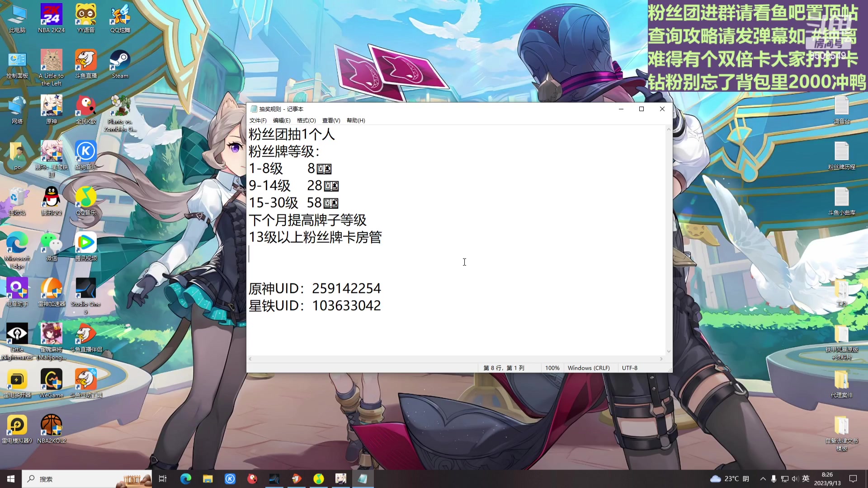Launch the Steam desktop shortcut
The width and height of the screenshot is (868, 488).
(x=120, y=64)
